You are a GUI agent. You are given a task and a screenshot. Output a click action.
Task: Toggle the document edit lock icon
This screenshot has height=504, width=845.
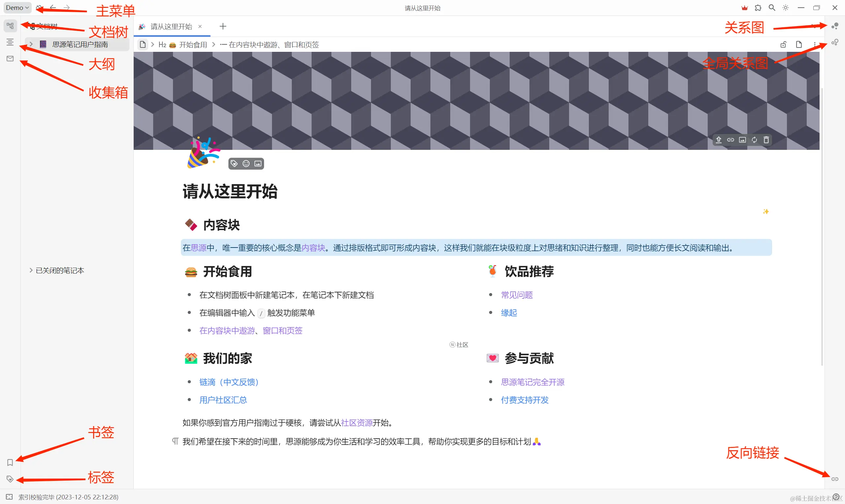click(x=783, y=45)
